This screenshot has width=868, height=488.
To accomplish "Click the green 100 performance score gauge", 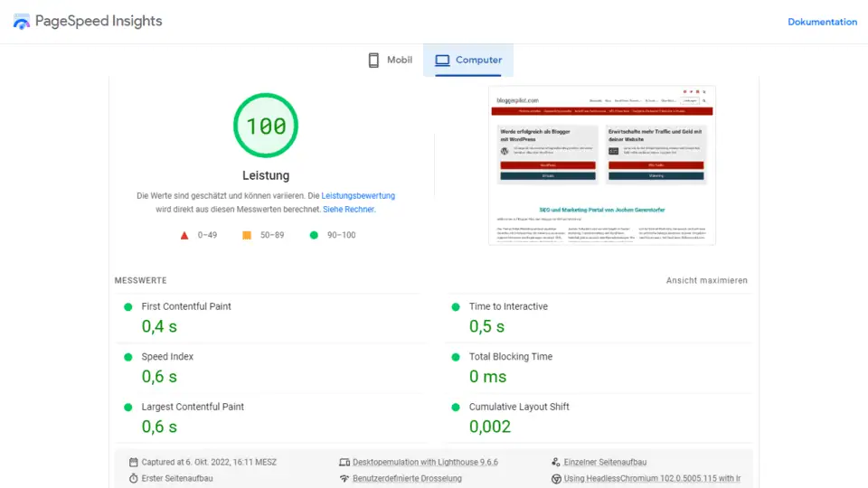I will [x=266, y=126].
